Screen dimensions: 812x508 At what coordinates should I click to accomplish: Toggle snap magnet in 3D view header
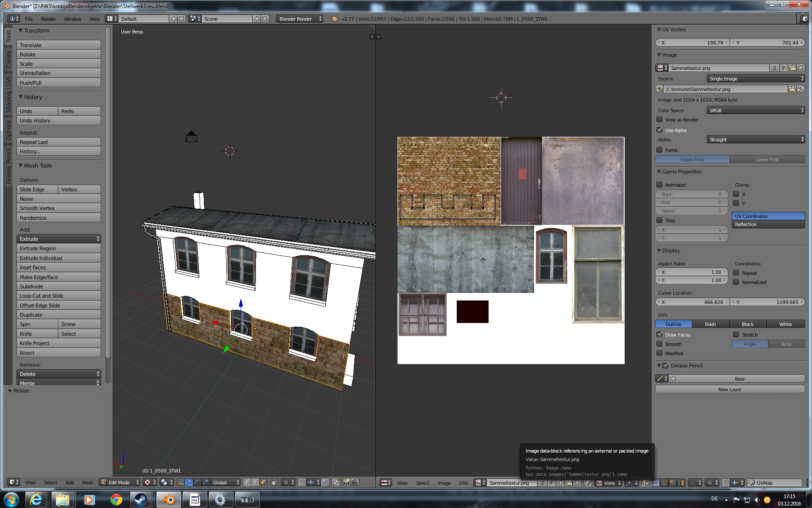pos(302,482)
